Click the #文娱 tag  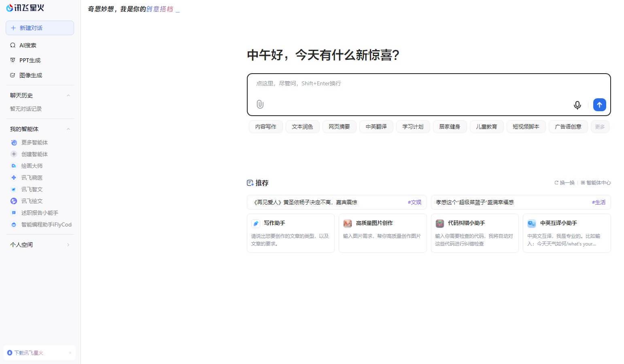click(x=414, y=202)
